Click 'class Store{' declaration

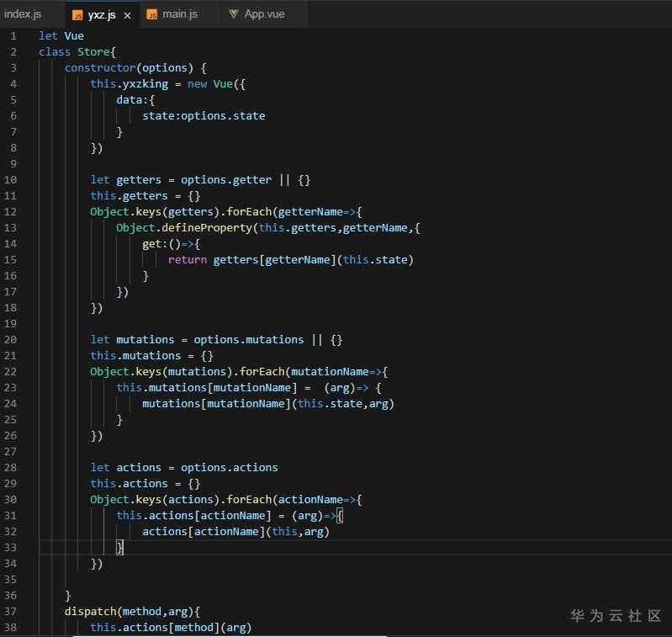click(77, 52)
